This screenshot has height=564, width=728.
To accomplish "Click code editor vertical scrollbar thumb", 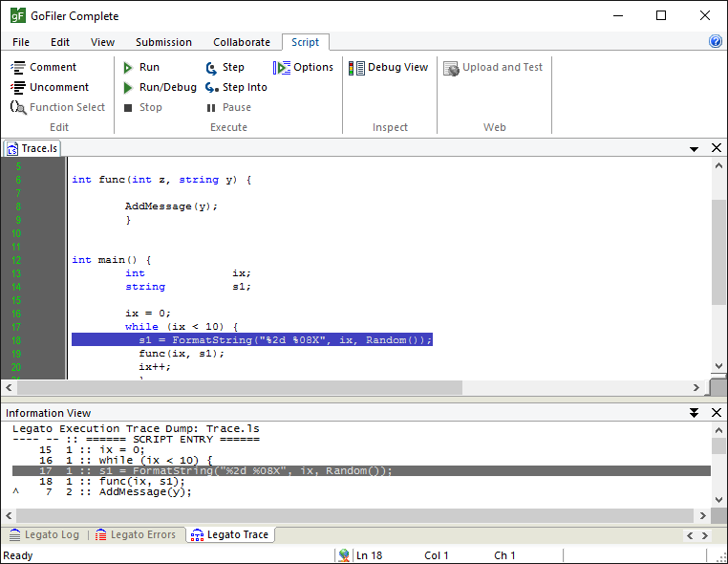I will 718,252.
